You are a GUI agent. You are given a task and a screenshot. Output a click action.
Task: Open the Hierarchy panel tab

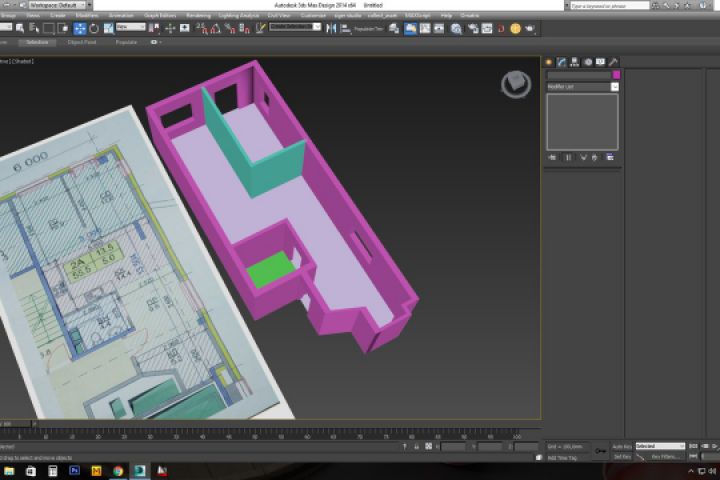[575, 62]
